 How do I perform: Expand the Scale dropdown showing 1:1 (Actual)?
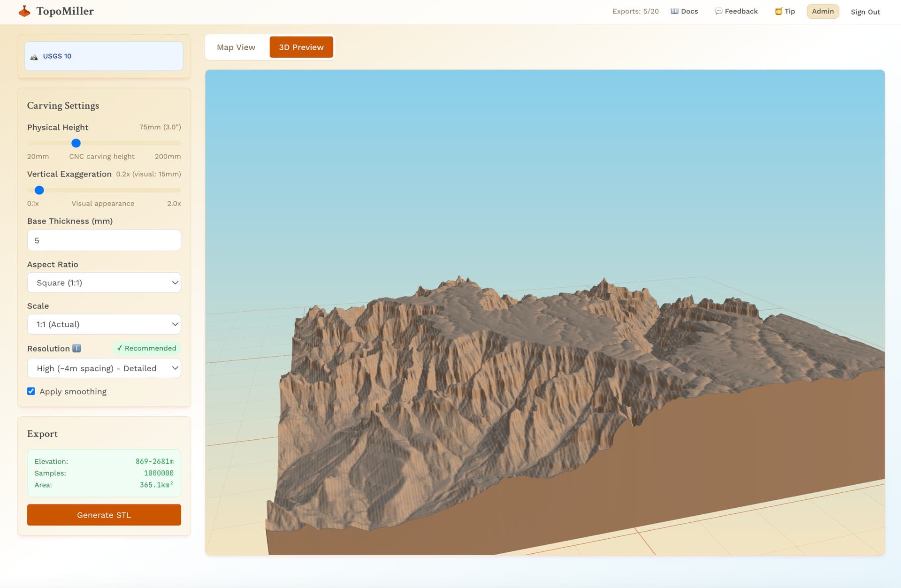pyautogui.click(x=104, y=324)
